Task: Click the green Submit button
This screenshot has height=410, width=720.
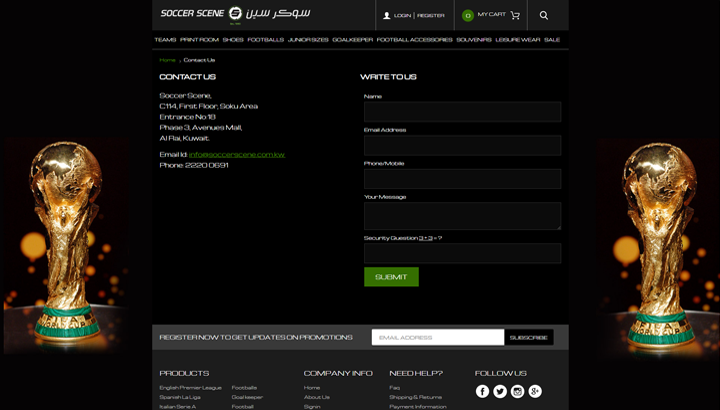Action: 391,277
